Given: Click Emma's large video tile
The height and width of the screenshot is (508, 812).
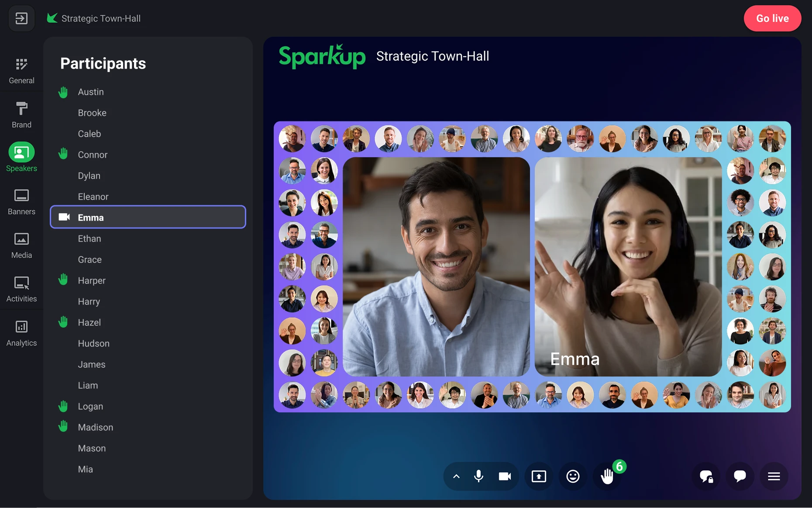Looking at the screenshot, I should 628,266.
